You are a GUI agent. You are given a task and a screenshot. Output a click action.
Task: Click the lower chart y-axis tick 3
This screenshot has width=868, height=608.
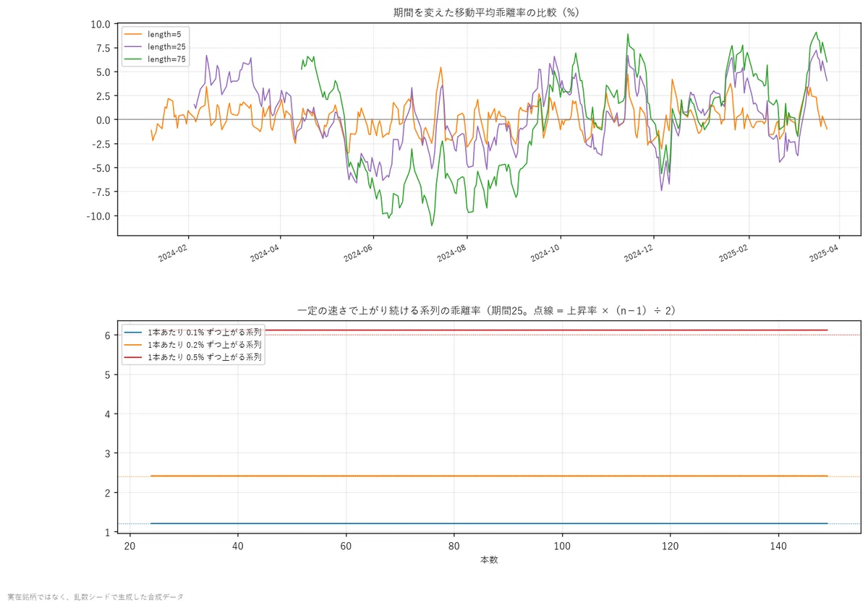pos(107,453)
